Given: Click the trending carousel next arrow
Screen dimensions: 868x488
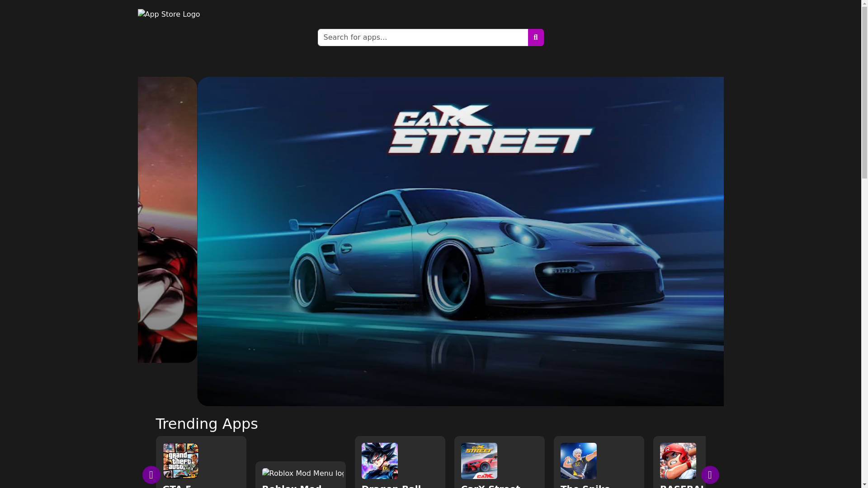Looking at the screenshot, I should pyautogui.click(x=710, y=475).
